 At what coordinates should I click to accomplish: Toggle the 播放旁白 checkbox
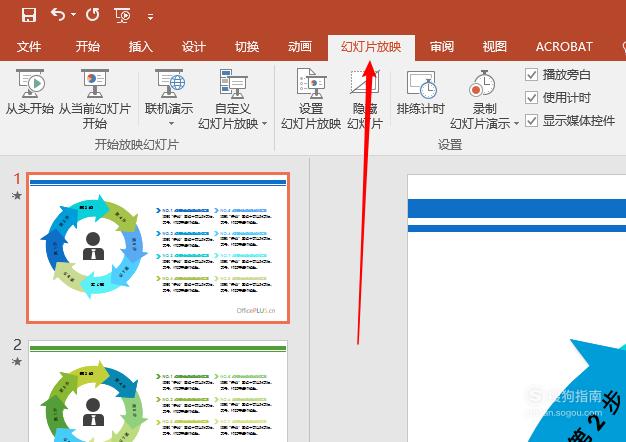(x=531, y=75)
